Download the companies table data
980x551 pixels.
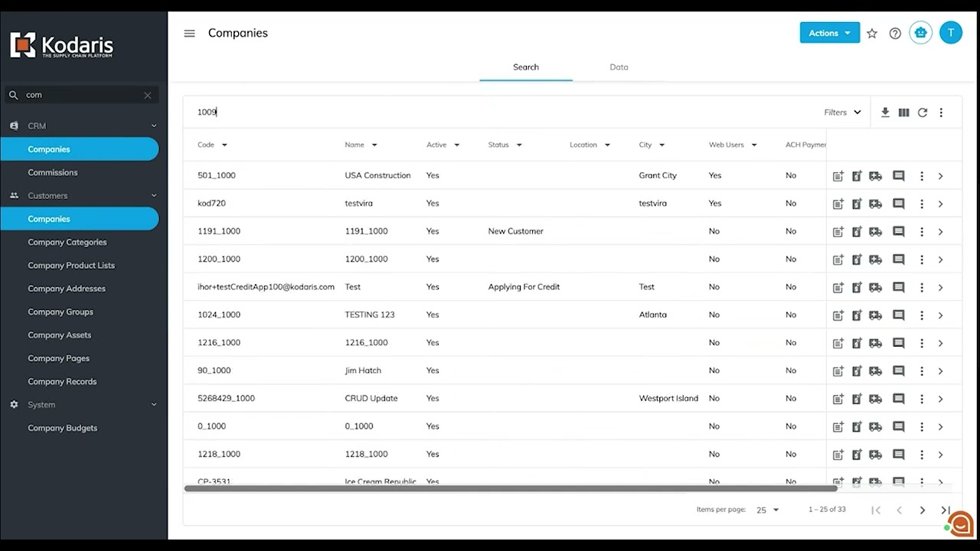coord(885,112)
